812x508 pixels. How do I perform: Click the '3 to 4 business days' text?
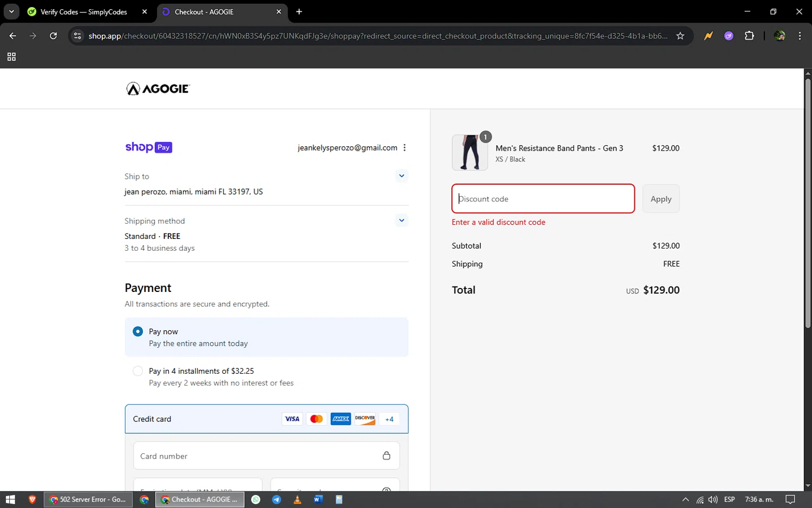(160, 248)
